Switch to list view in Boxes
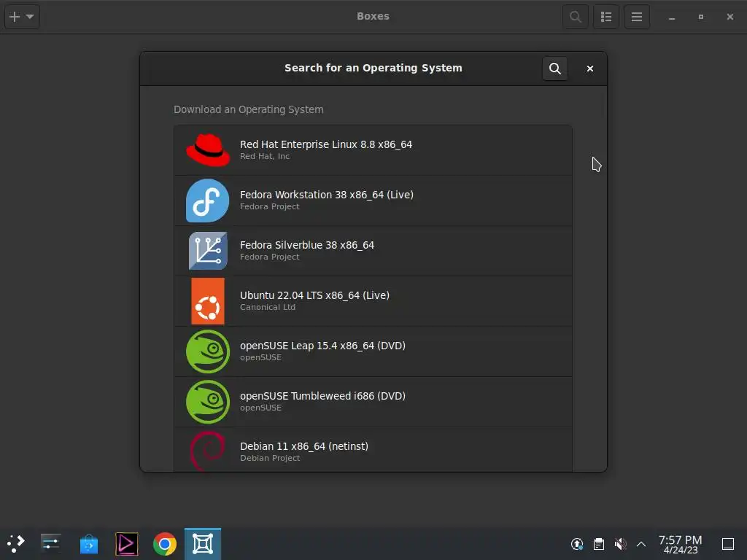 tap(606, 17)
